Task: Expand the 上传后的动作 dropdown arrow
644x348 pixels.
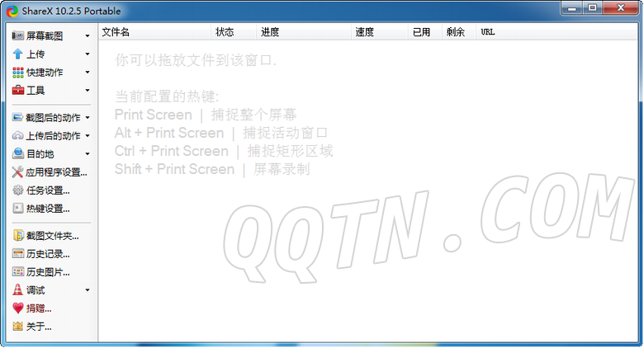Action: pos(88,136)
